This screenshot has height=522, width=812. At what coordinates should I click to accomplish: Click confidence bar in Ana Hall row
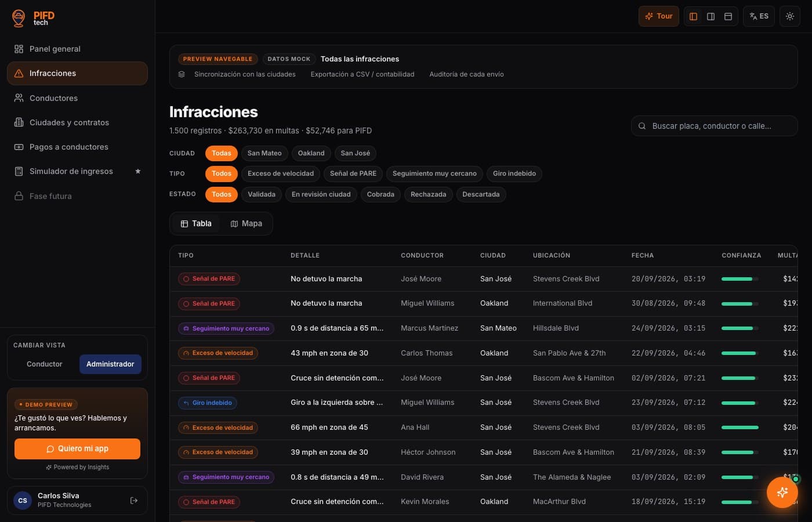point(740,427)
